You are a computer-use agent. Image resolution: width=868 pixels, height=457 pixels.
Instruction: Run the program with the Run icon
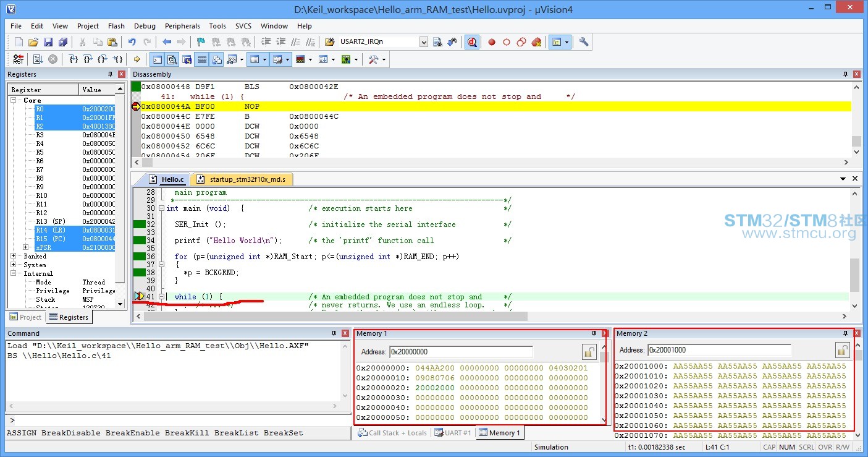point(38,59)
